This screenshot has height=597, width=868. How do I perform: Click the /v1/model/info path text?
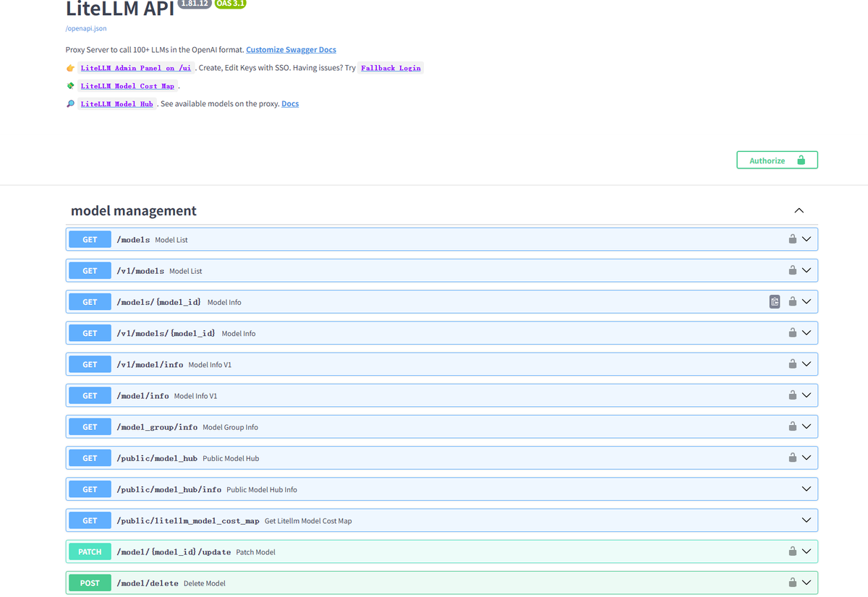point(150,364)
